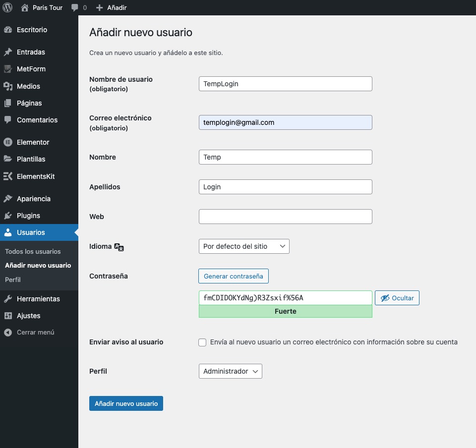Open the Ajustes settings menu
The width and height of the screenshot is (476, 448).
click(x=28, y=316)
